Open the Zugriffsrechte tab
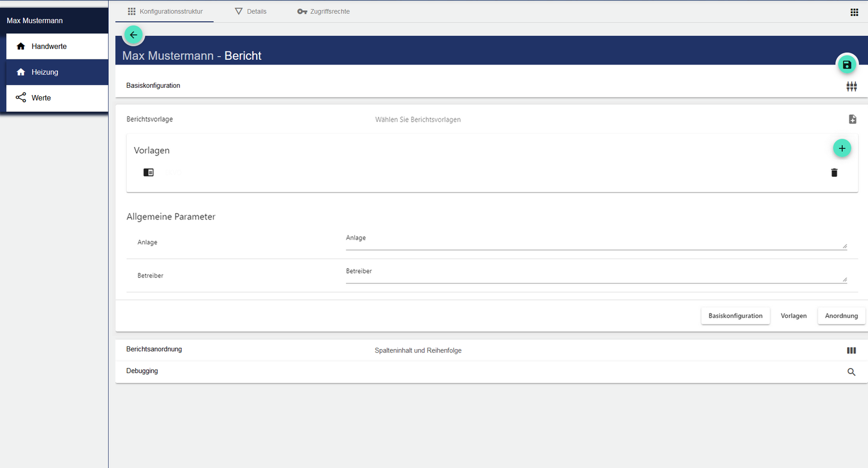The height and width of the screenshot is (468, 868). (x=324, y=11)
